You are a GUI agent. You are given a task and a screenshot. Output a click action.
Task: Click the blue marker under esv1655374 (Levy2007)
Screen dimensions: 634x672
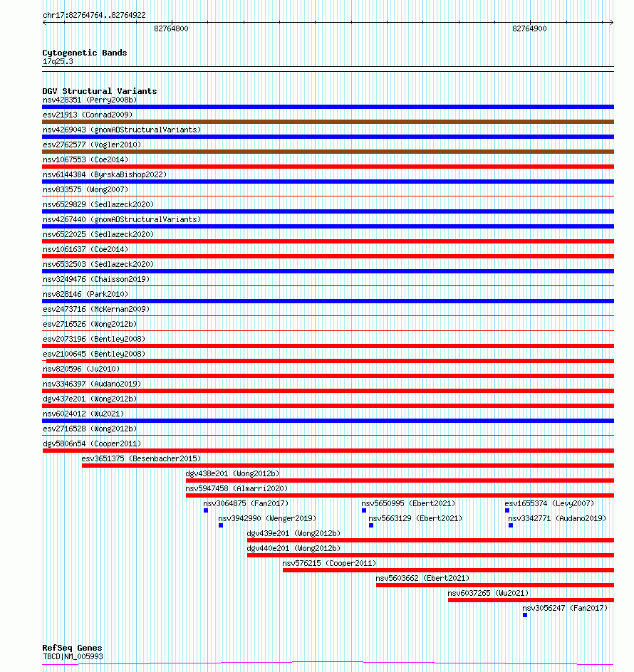507,510
